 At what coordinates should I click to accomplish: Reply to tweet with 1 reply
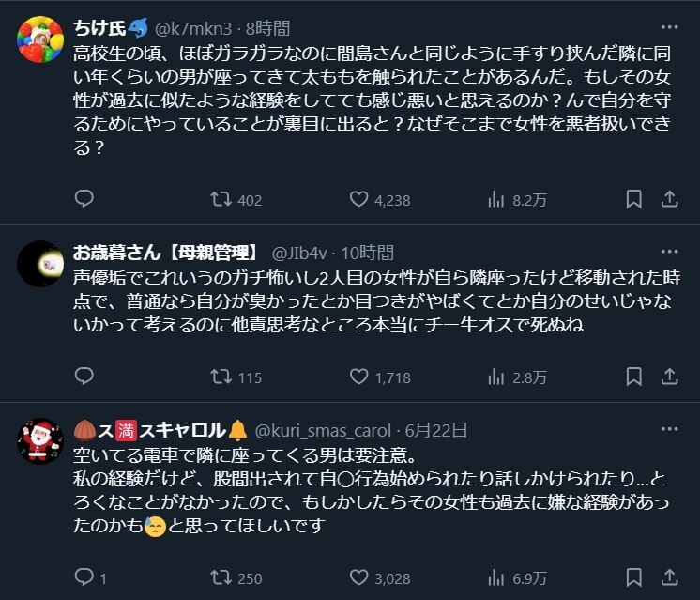pos(84,577)
